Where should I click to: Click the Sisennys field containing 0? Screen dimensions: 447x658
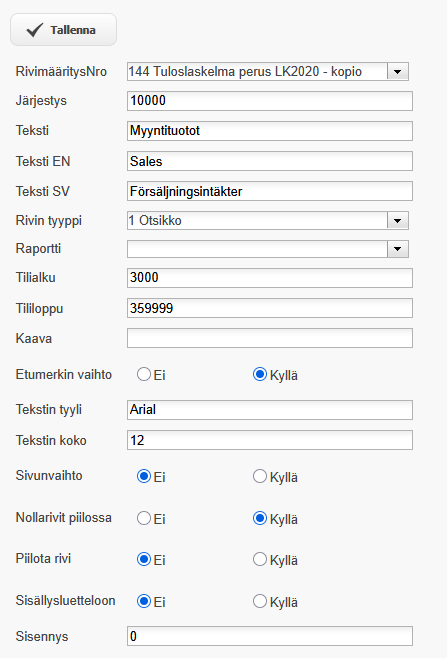coord(270,636)
